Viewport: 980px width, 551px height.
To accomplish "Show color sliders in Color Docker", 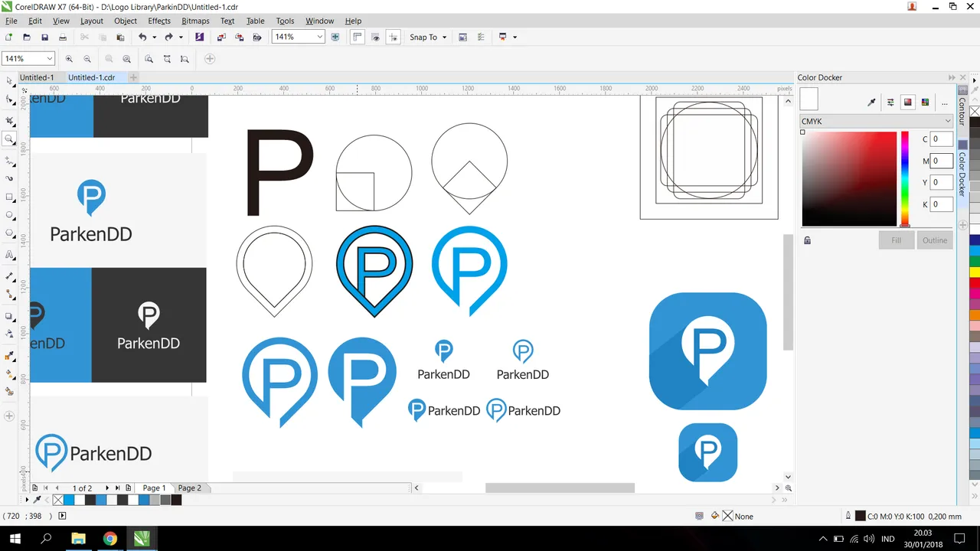I will [890, 102].
